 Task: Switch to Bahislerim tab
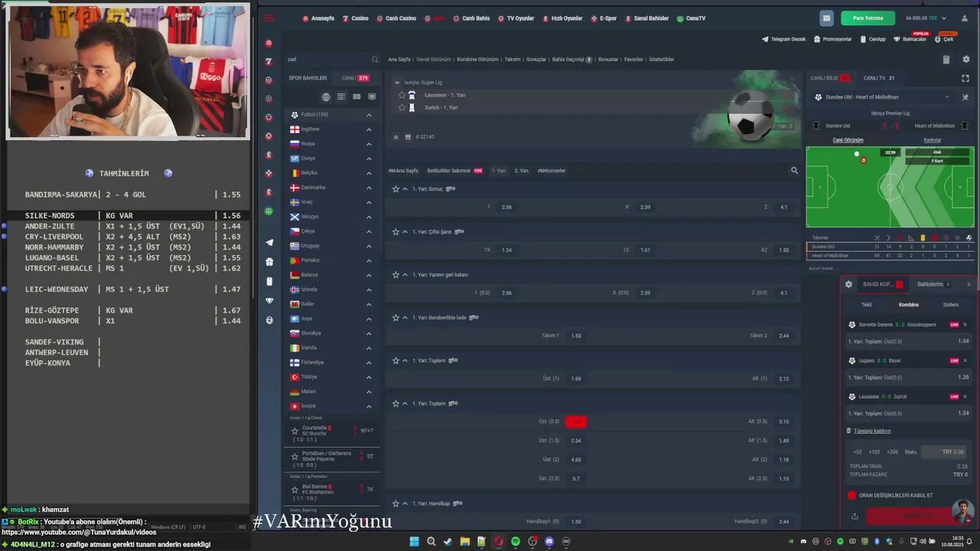[933, 284]
